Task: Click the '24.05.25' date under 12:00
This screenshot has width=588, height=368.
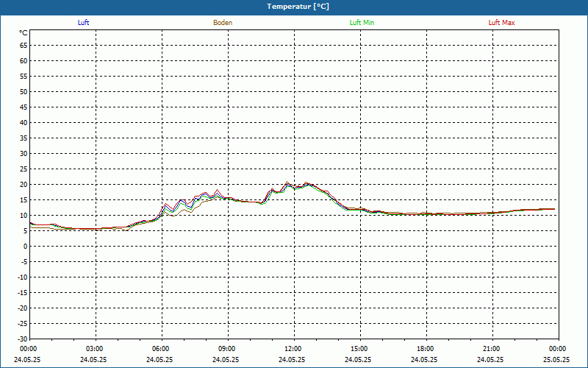Action: pos(292,359)
